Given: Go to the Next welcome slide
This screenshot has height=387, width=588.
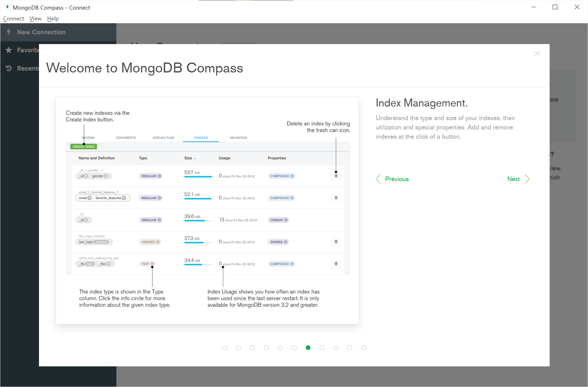Looking at the screenshot, I should click(x=513, y=179).
